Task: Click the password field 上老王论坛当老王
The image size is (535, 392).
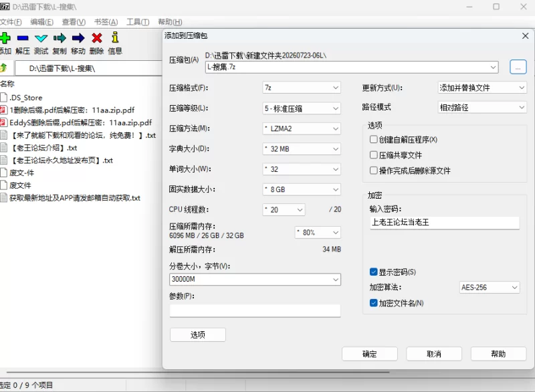Action: tap(445, 223)
